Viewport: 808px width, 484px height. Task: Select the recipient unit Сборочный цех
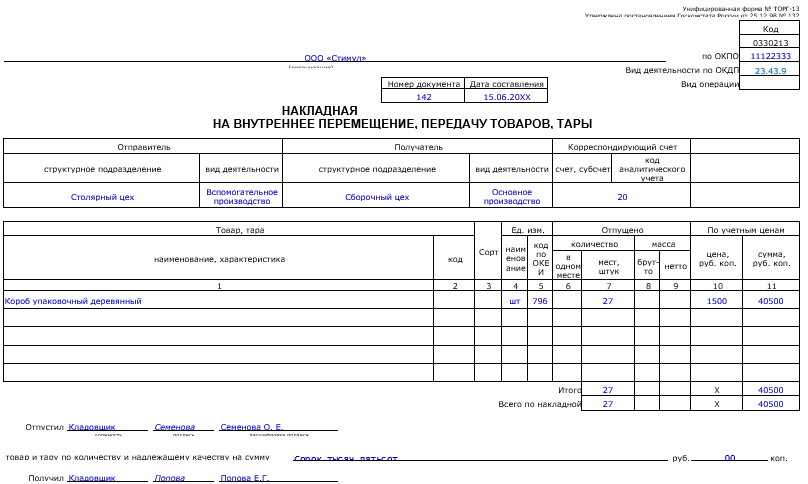[x=377, y=197]
